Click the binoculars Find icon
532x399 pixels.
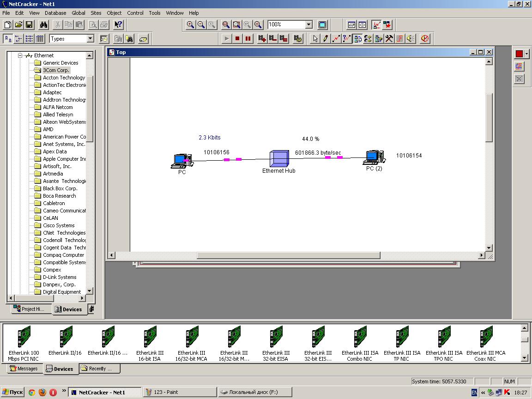click(43, 25)
